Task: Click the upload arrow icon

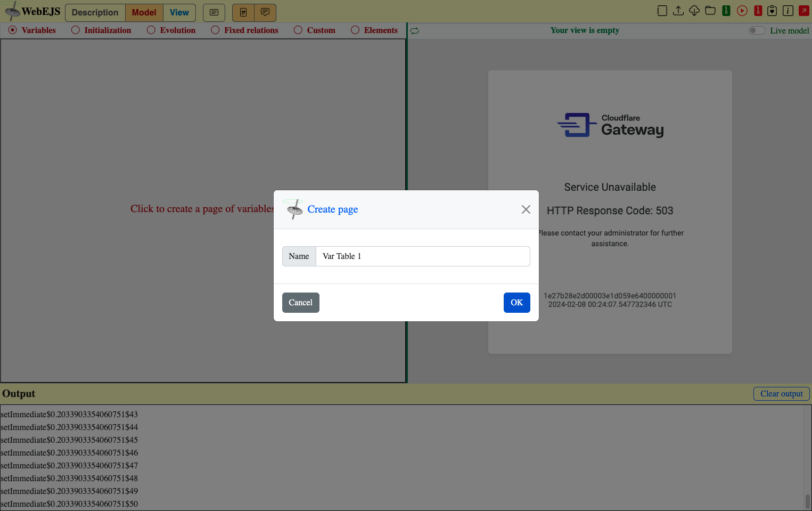Action: [678, 11]
